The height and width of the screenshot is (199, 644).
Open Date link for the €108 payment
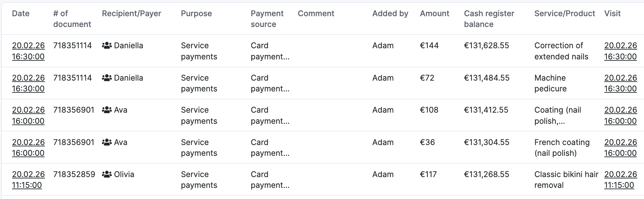pyautogui.click(x=28, y=115)
